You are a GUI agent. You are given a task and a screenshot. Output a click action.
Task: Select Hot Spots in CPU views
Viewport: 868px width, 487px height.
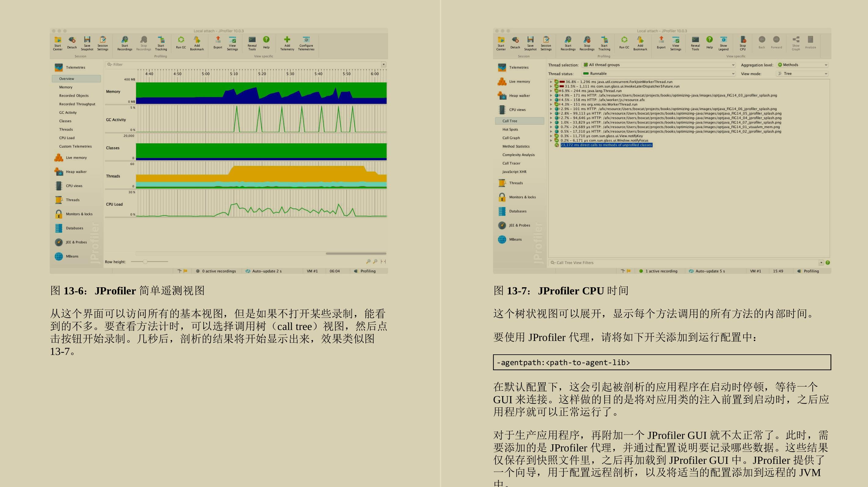pyautogui.click(x=510, y=130)
